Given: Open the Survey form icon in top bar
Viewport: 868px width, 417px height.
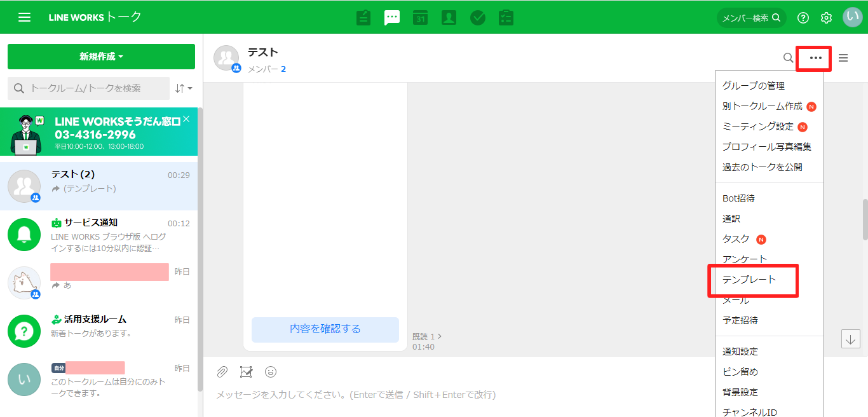Looking at the screenshot, I should [x=506, y=17].
